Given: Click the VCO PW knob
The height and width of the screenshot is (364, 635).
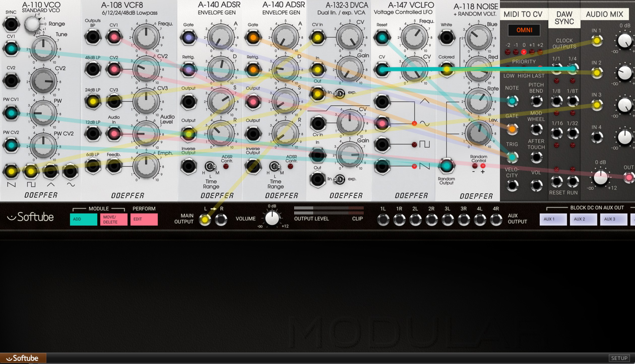Looking at the screenshot, I should pos(44,113).
